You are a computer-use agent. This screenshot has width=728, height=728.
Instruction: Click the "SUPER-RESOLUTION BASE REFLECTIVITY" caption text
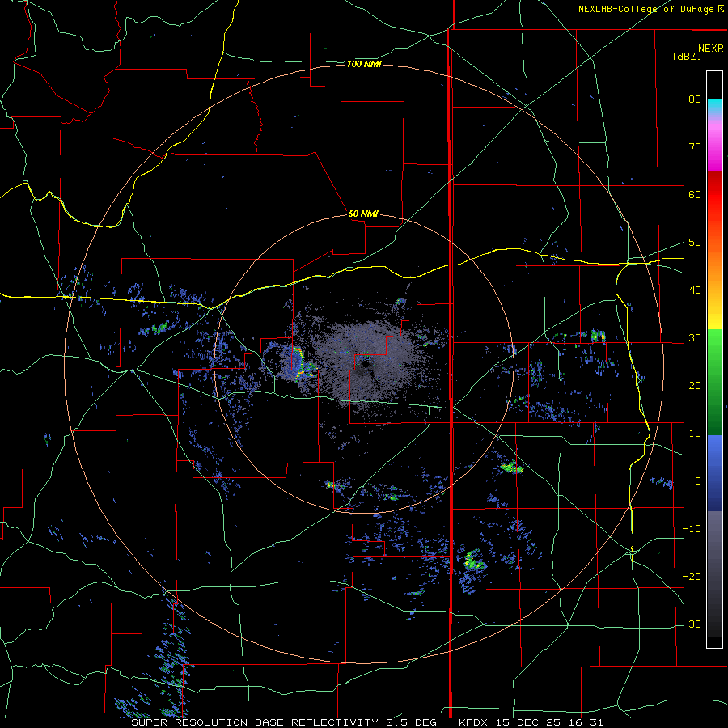click(255, 722)
